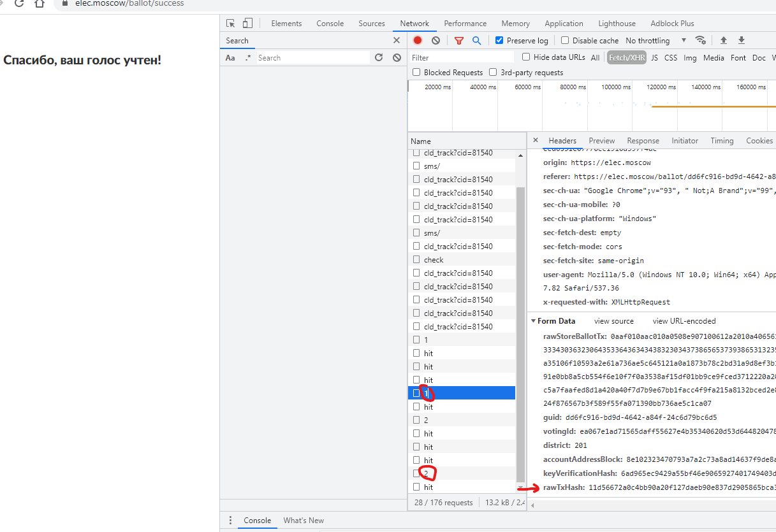Clear the network log
Image resolution: width=776 pixels, height=532 pixels.
(436, 40)
